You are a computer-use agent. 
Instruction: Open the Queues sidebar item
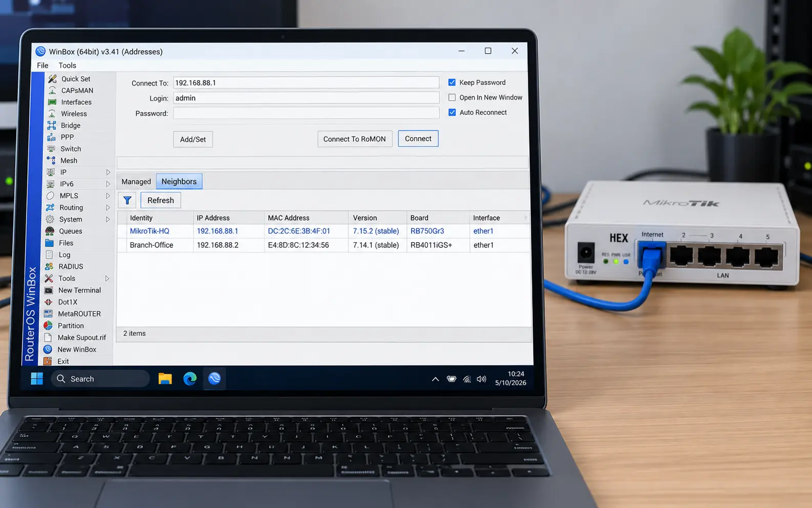(70, 231)
